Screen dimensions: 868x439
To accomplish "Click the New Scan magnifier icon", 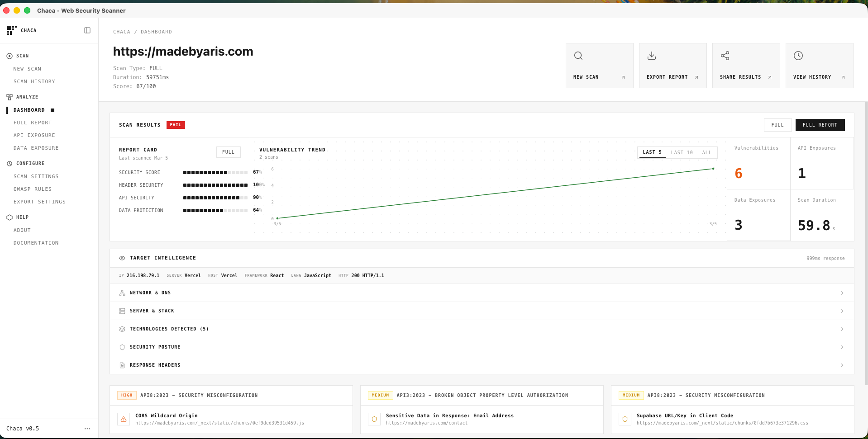I will (x=578, y=56).
